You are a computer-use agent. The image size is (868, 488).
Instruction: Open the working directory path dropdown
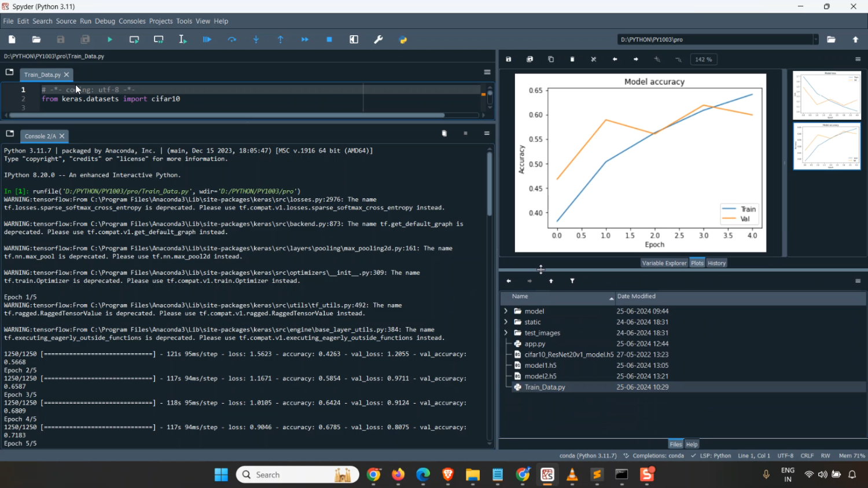(815, 40)
